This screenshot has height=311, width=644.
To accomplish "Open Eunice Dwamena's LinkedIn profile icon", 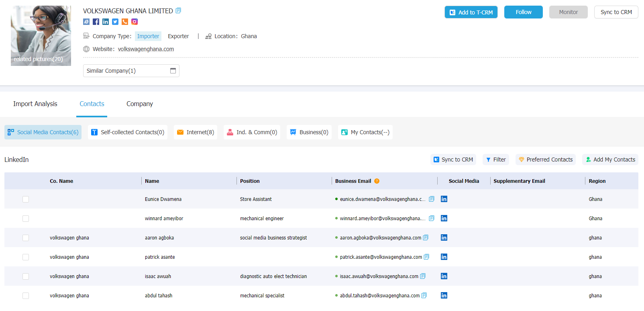I will coord(444,199).
